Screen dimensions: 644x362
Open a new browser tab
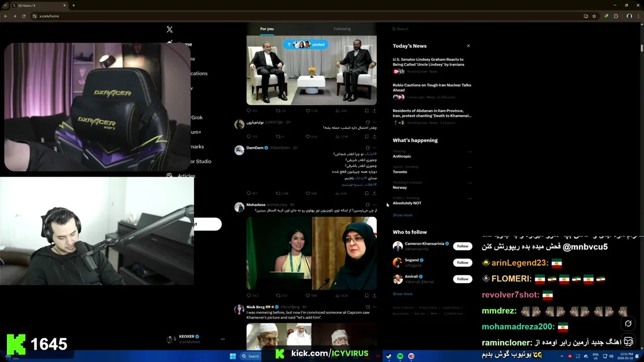tap(73, 6)
